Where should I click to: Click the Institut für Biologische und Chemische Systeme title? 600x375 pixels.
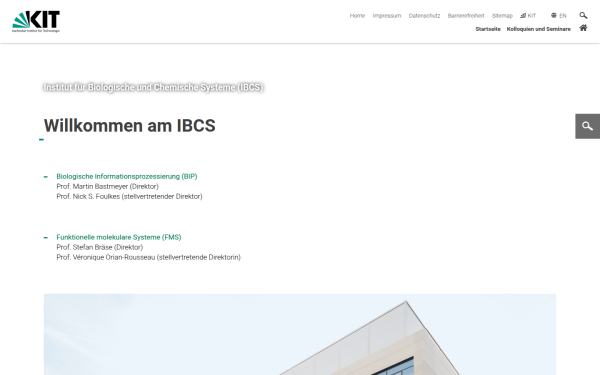click(x=153, y=87)
